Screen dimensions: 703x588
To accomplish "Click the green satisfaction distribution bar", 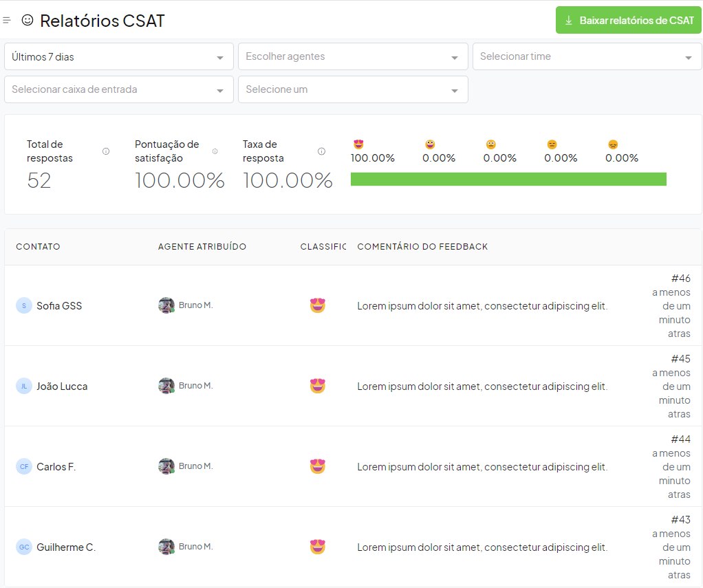I will pos(508,179).
